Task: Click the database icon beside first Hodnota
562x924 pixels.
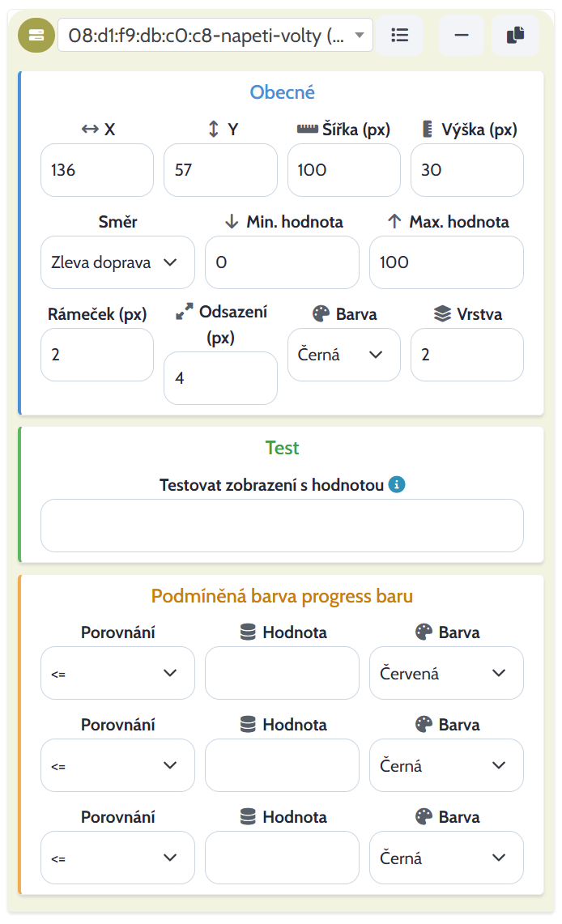Action: click(248, 632)
